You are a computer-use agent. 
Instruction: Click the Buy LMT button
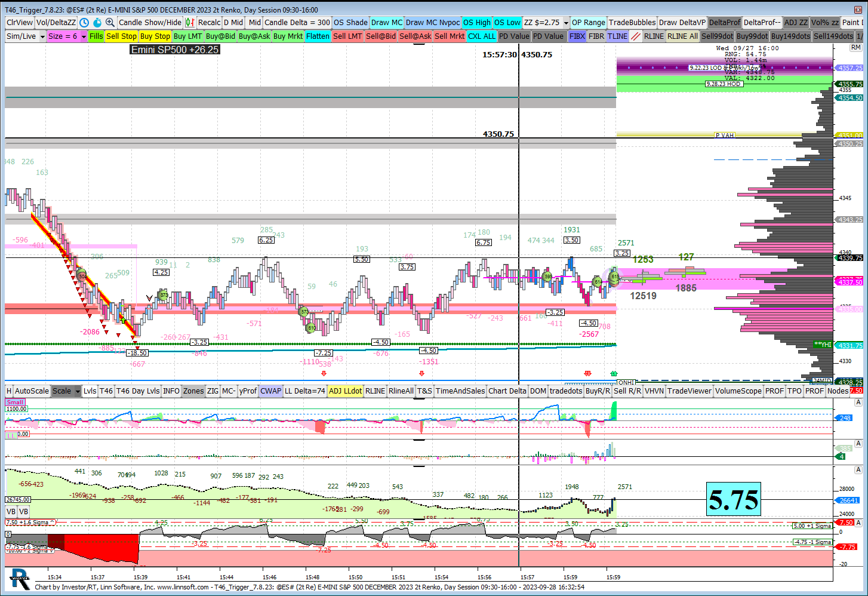coord(188,36)
